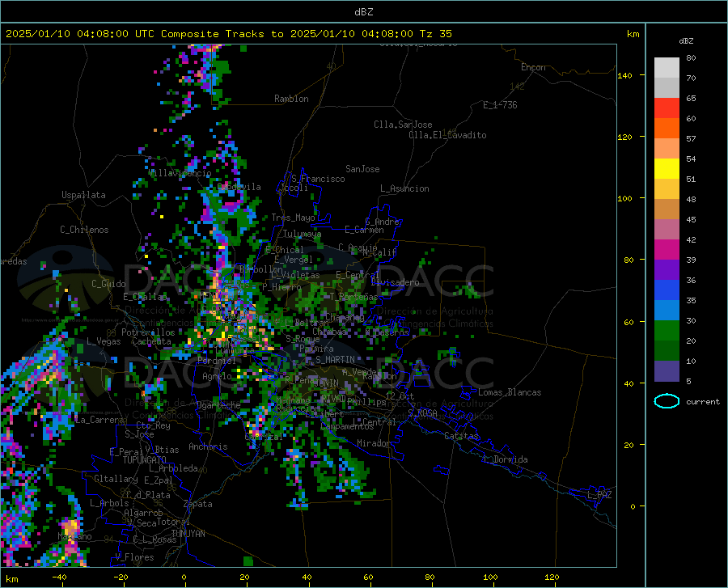Image resolution: width=728 pixels, height=588 pixels.
Task: Select the "Catitas" map label
Action: [461, 436]
